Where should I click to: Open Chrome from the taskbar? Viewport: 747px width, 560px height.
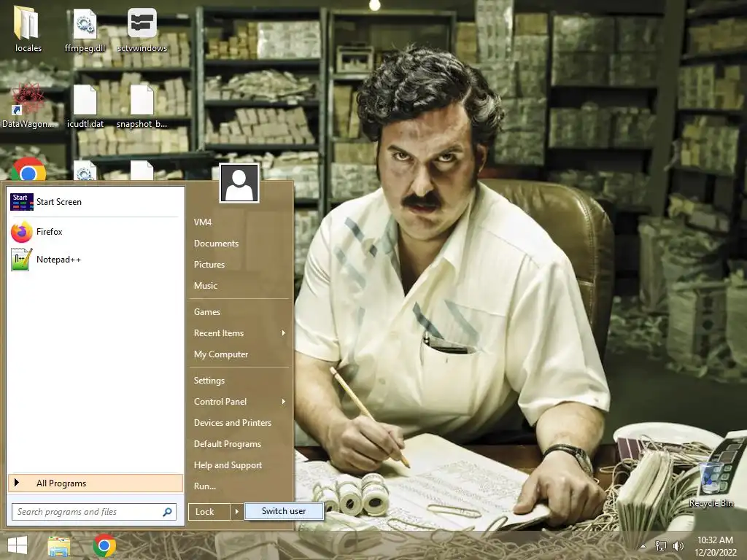pos(104,545)
